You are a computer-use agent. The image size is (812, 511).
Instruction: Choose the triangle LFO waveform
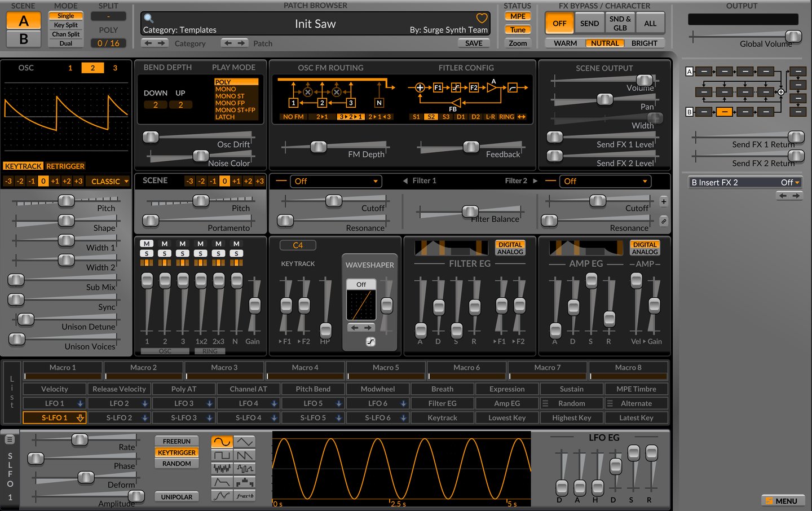click(x=245, y=442)
